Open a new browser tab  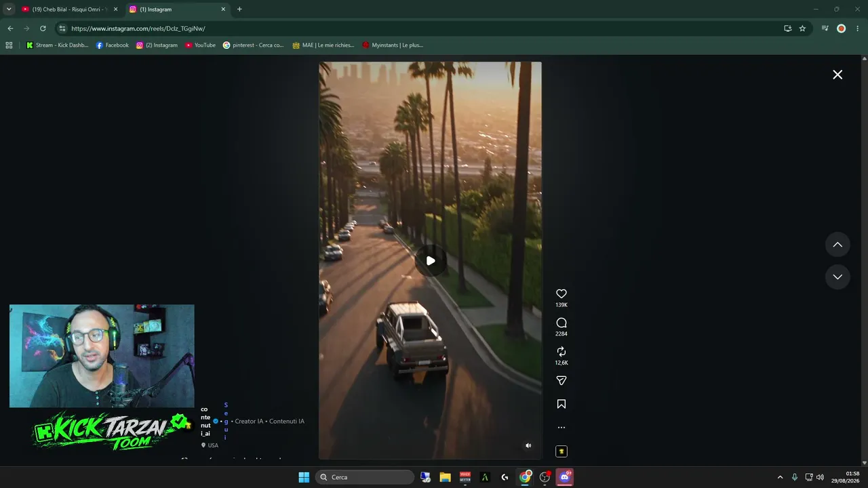coord(239,9)
